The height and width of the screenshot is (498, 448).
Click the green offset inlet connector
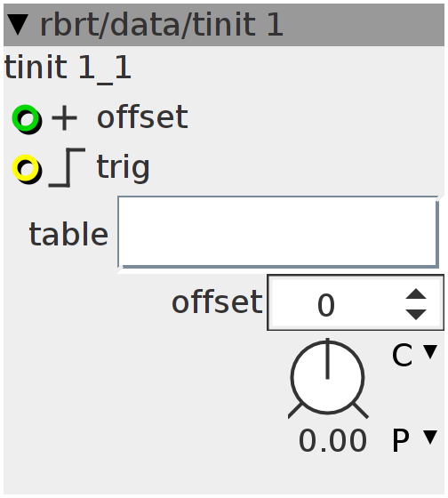point(27,119)
